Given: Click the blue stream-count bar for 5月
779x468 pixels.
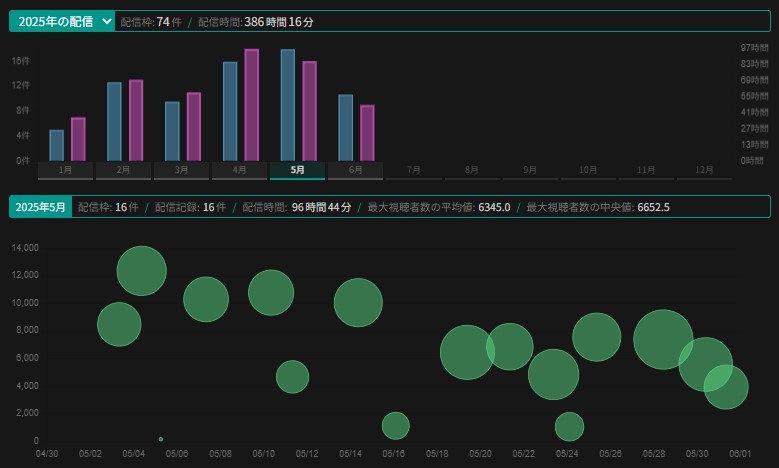Looking at the screenshot, I should 288,105.
